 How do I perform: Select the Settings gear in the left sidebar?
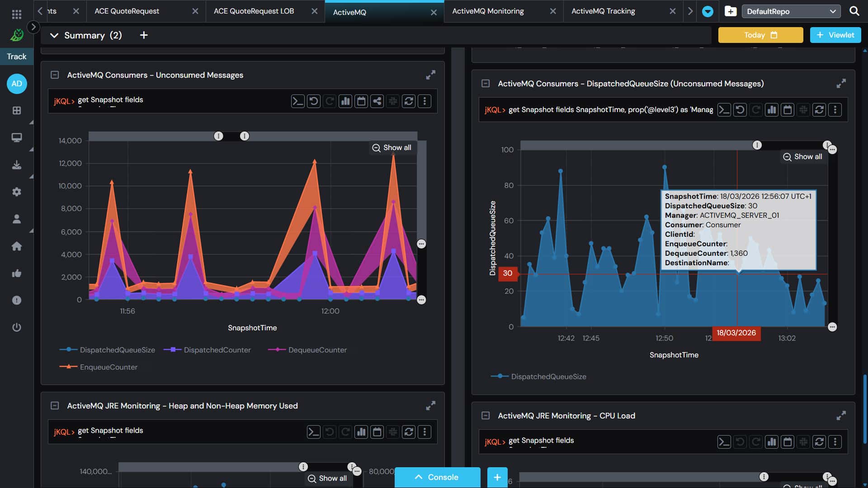[x=17, y=192]
